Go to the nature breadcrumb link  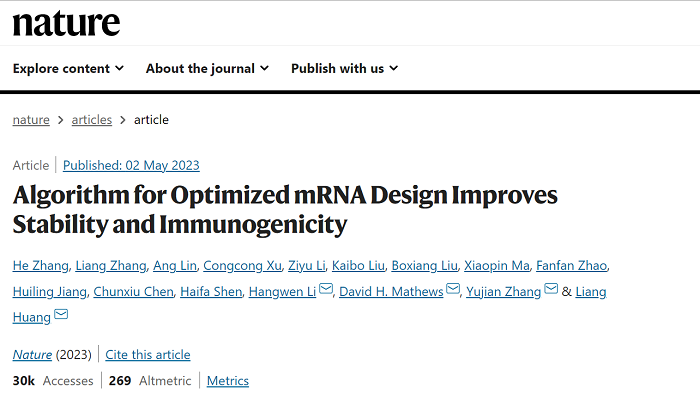click(31, 120)
